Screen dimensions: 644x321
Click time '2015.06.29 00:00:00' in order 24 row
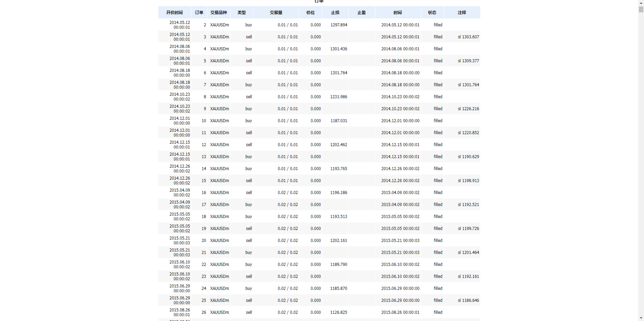tap(400, 288)
